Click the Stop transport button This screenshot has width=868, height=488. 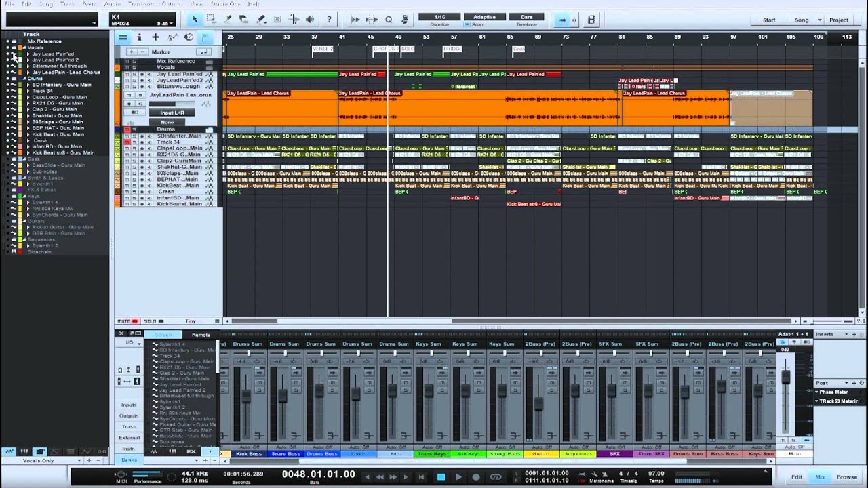click(441, 477)
